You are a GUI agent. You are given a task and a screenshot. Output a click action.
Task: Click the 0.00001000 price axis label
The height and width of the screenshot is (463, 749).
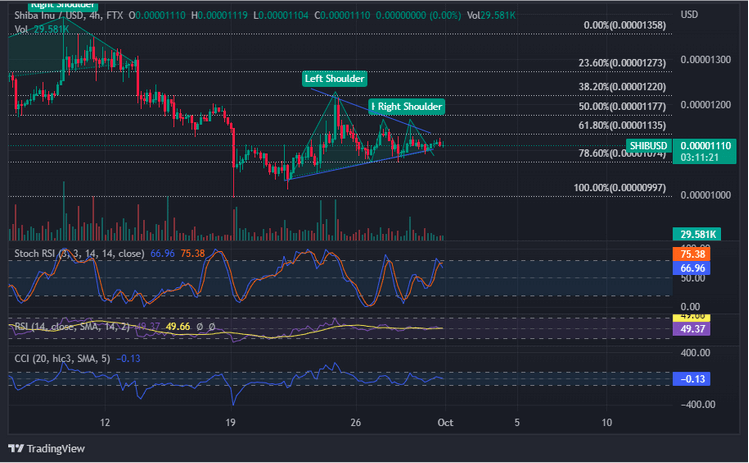coord(706,195)
